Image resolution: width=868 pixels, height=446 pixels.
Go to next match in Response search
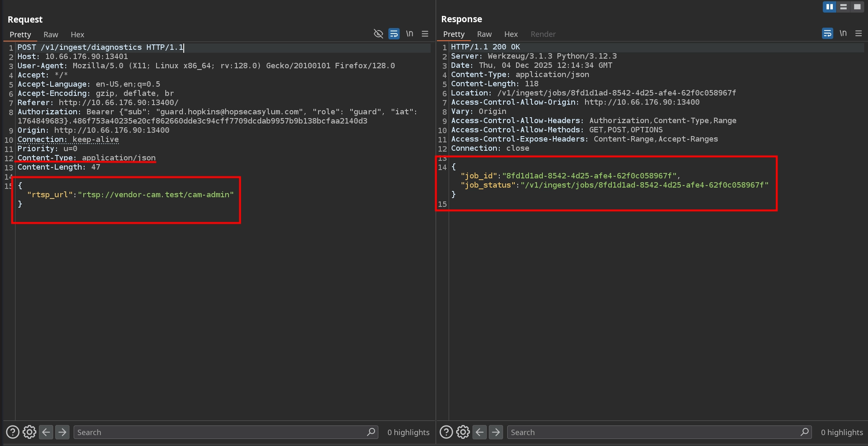(x=496, y=432)
